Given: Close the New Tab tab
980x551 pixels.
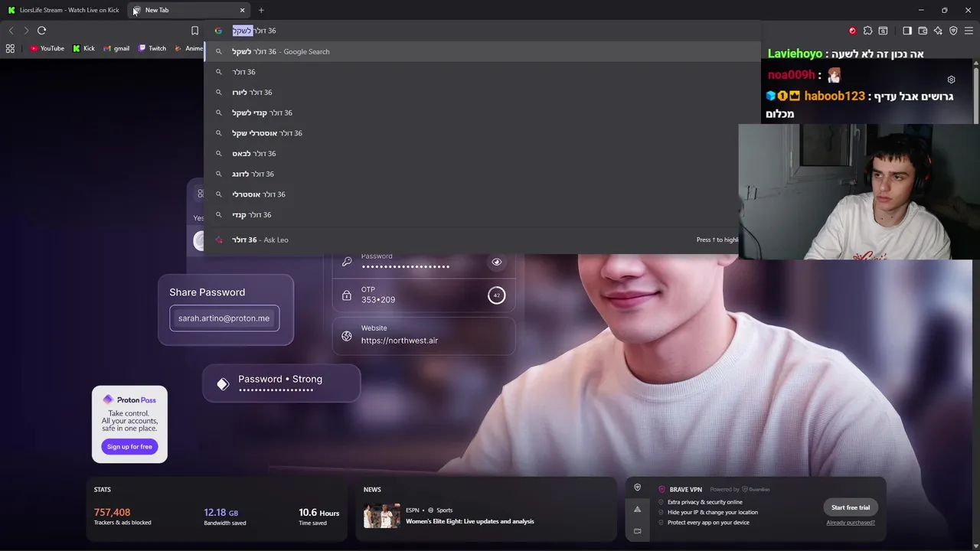Looking at the screenshot, I should 242,10.
